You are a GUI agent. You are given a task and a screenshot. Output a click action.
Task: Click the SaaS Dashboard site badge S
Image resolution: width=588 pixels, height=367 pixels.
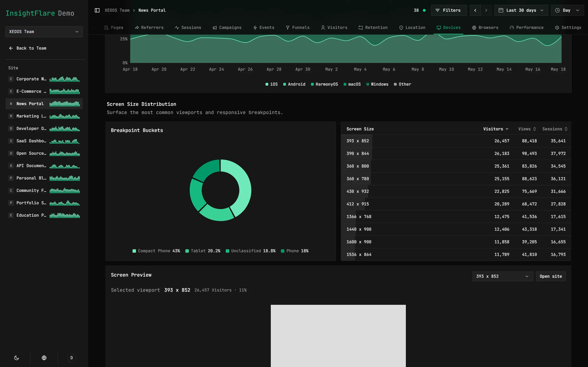11,141
